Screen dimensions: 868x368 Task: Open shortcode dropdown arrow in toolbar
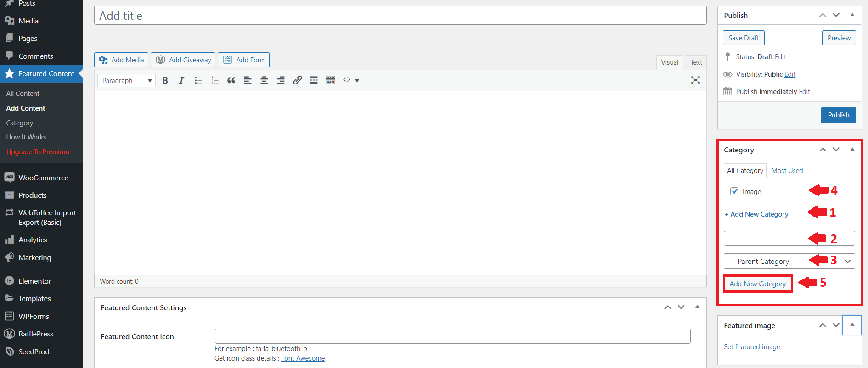pos(357,81)
